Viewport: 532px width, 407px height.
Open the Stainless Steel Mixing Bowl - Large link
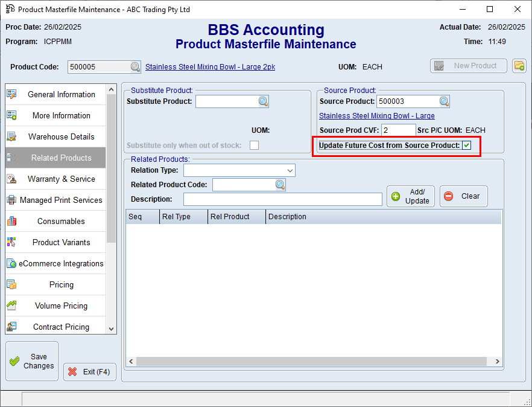tap(376, 116)
